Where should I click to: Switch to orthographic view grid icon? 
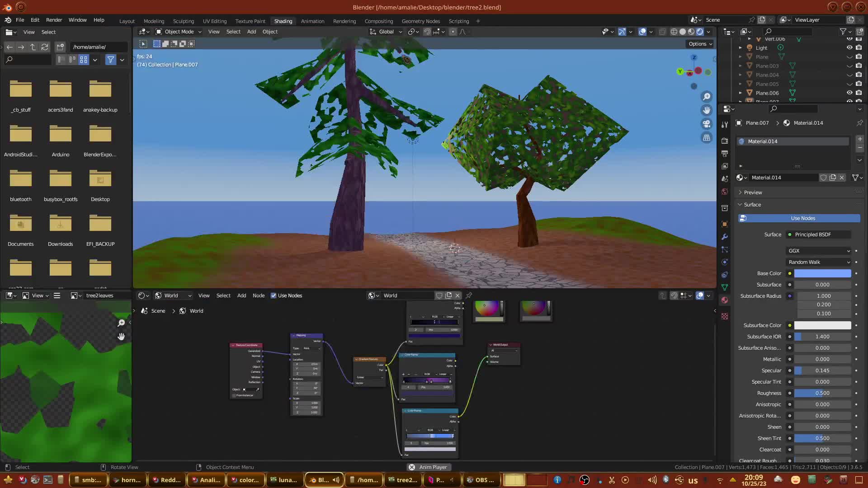[x=706, y=138]
